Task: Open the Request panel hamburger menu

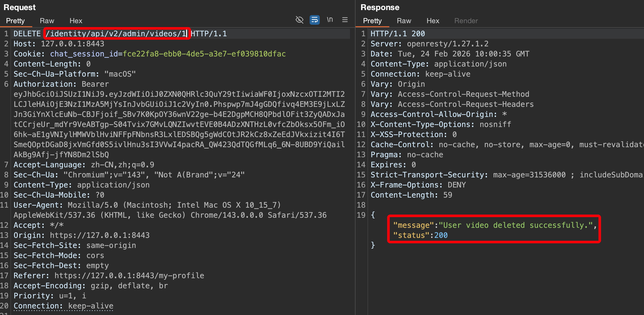Action: click(x=345, y=20)
